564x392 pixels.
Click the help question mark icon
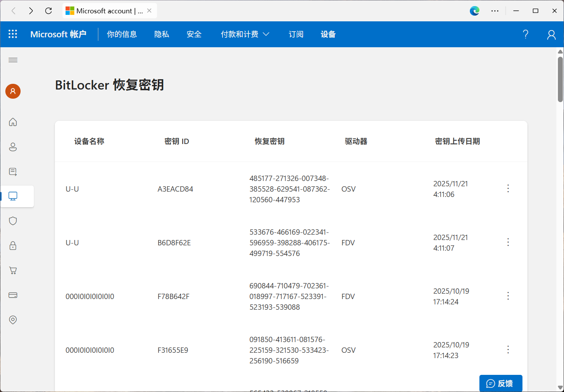(526, 34)
